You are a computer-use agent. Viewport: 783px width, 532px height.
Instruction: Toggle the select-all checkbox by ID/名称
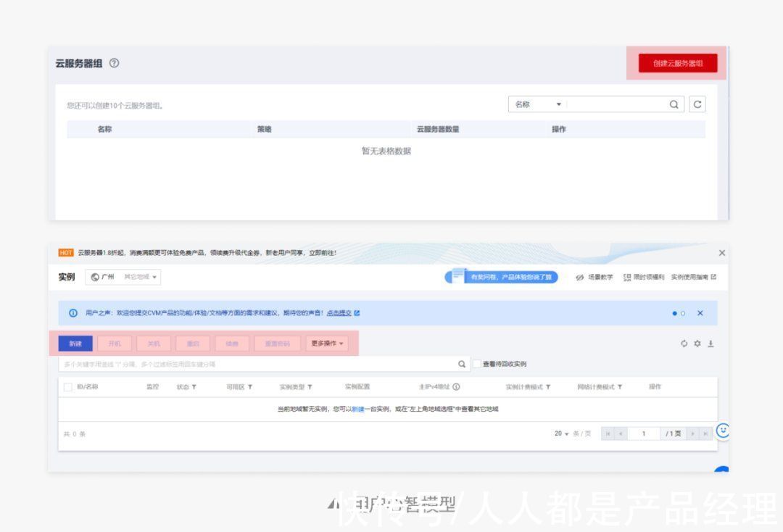click(68, 387)
